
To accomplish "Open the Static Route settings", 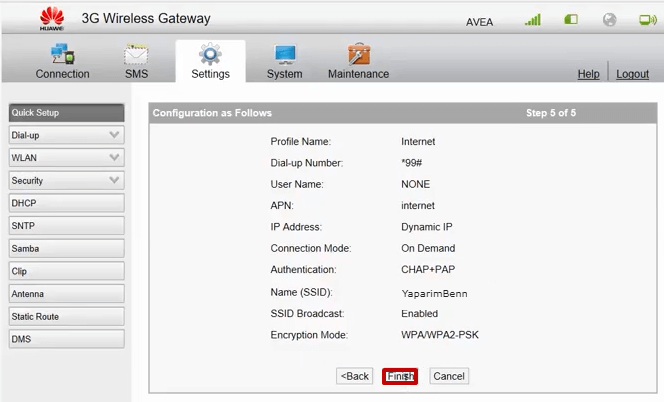I will (66, 316).
